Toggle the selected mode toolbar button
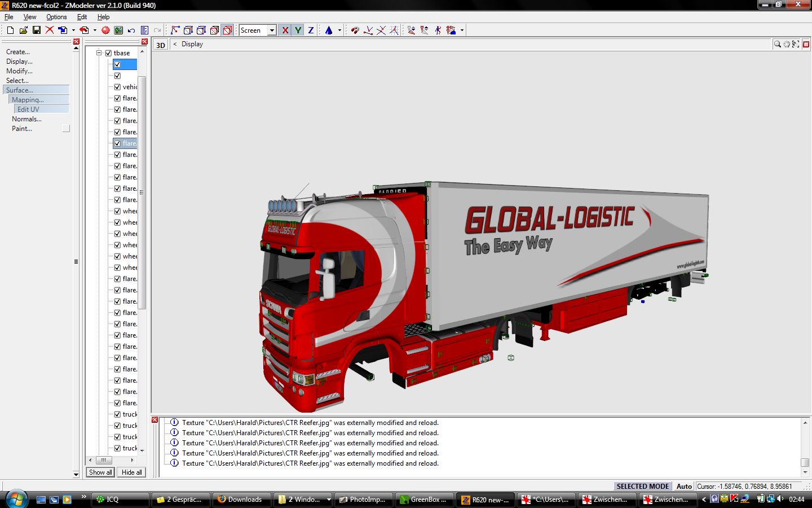The image size is (812, 508). click(227, 30)
